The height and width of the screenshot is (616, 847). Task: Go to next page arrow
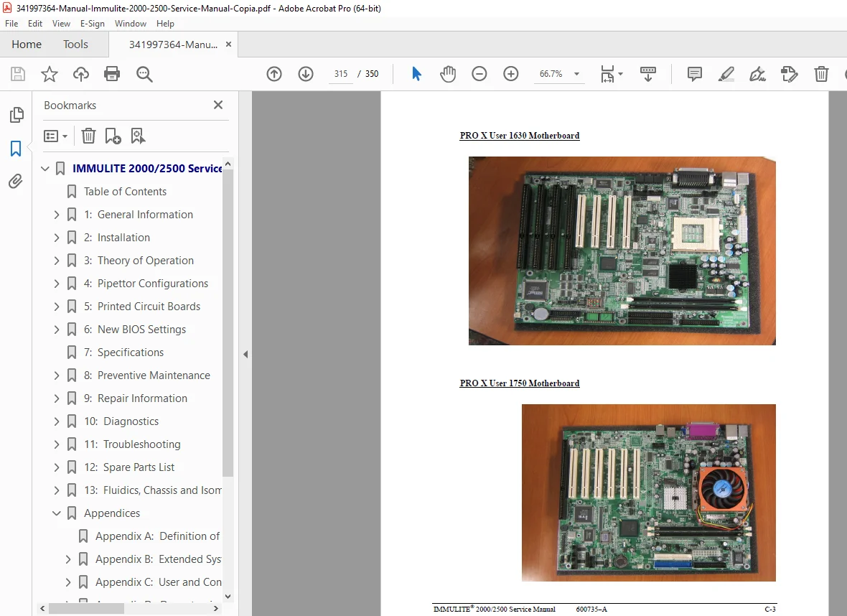point(306,74)
